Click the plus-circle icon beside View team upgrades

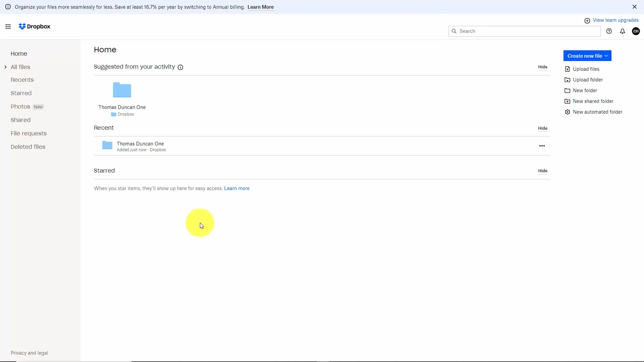(587, 21)
